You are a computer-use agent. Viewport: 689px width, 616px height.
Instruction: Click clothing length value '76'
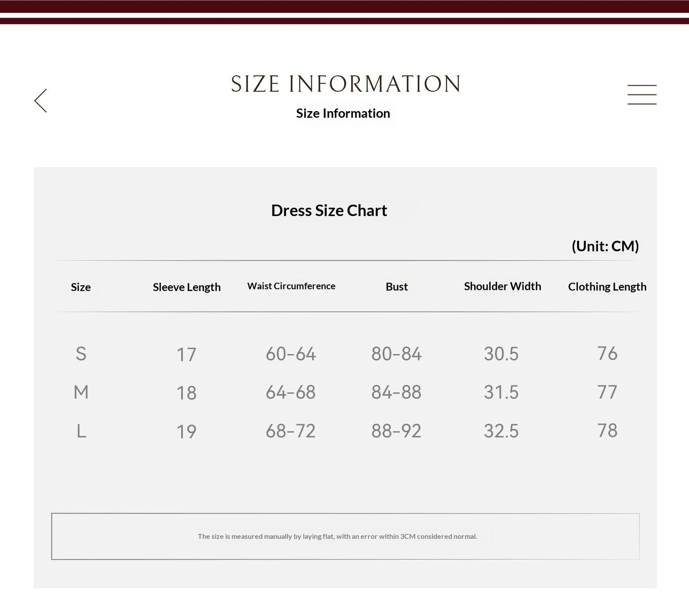pyautogui.click(x=607, y=353)
